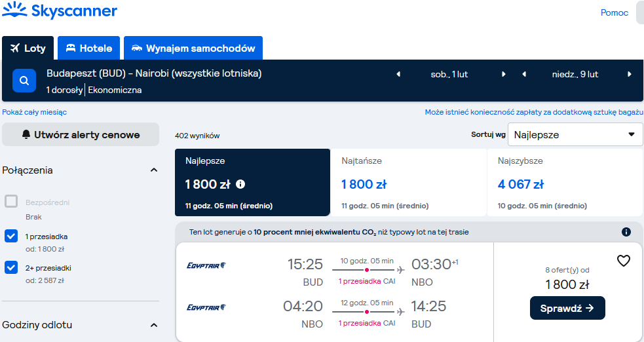Viewport: 644px width, 342px height.
Task: Select the Najszybsze results tab
Action: pos(565,182)
